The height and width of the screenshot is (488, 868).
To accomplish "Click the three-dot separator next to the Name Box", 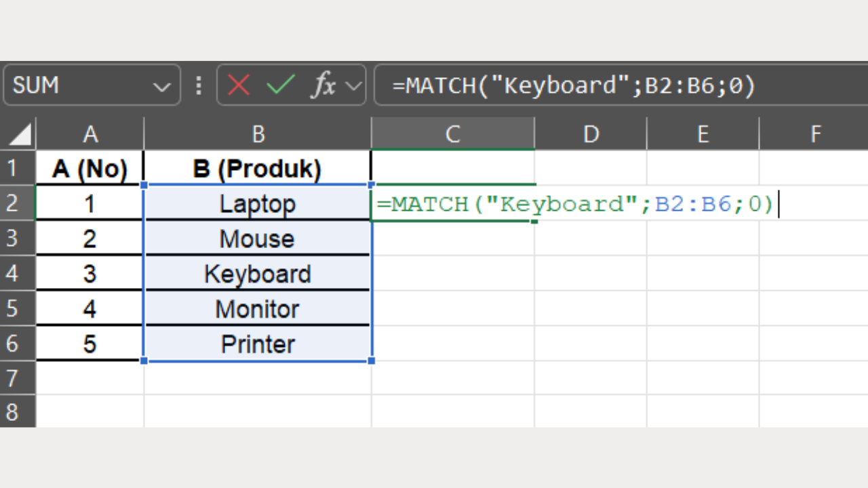I will coord(197,85).
